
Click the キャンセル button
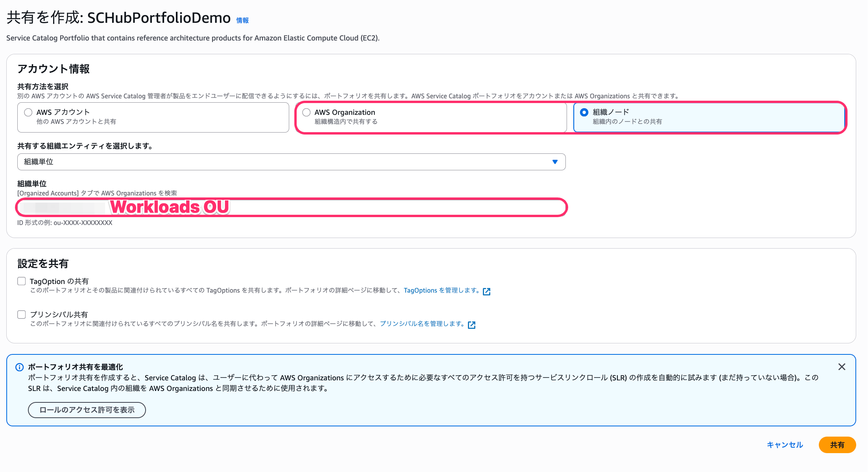tap(785, 445)
